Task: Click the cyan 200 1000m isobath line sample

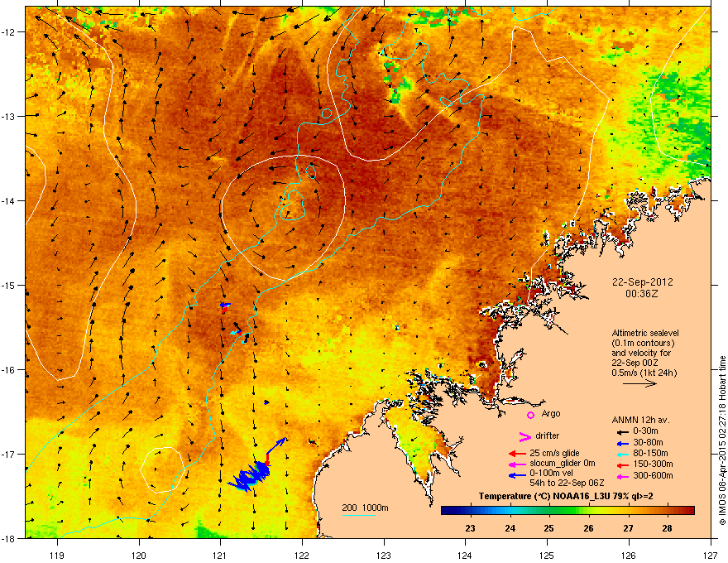Action: coord(358,515)
